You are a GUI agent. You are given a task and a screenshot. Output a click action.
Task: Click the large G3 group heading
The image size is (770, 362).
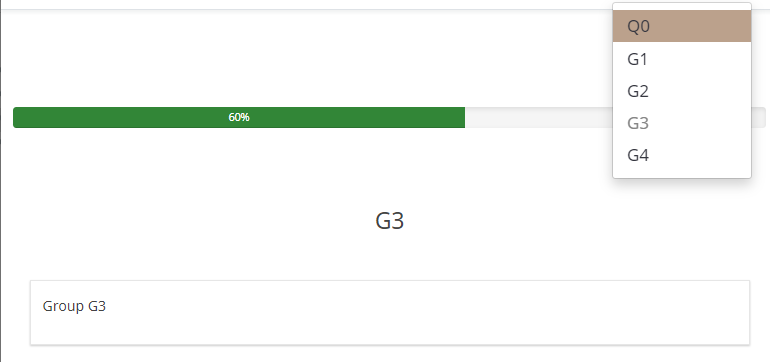[x=389, y=221]
